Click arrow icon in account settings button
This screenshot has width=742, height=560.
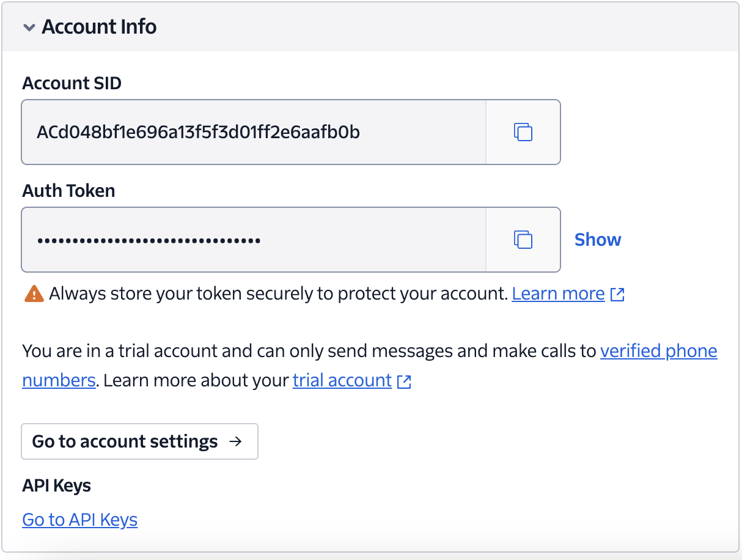[x=235, y=441]
